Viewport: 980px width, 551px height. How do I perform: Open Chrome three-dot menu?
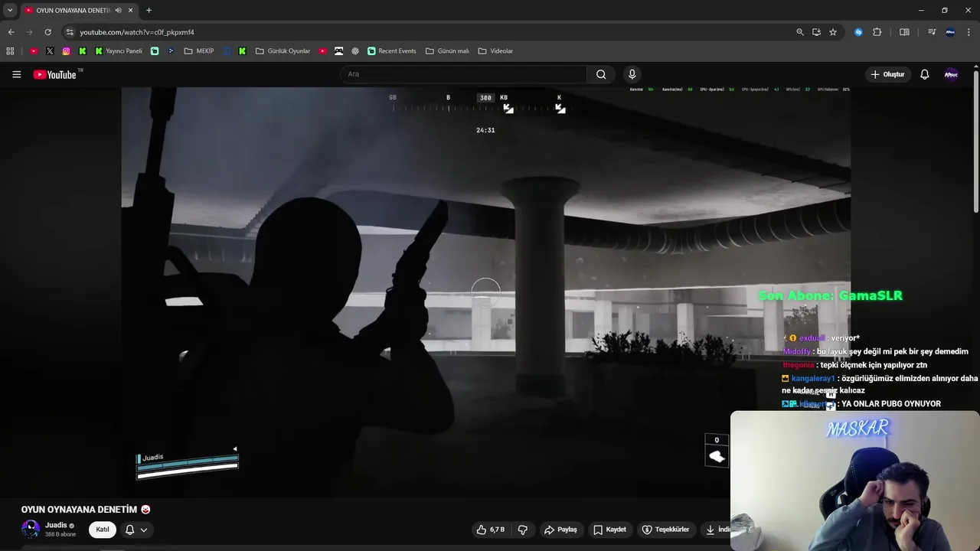(x=969, y=32)
